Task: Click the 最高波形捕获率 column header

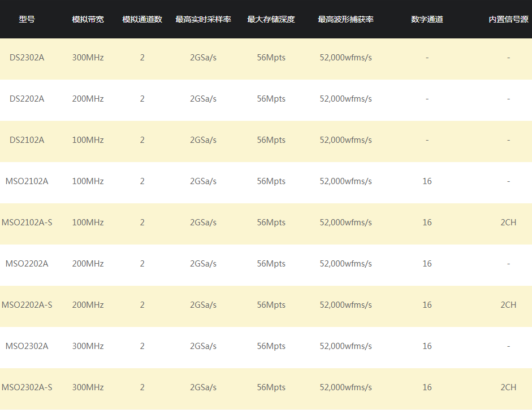Action: click(x=346, y=19)
